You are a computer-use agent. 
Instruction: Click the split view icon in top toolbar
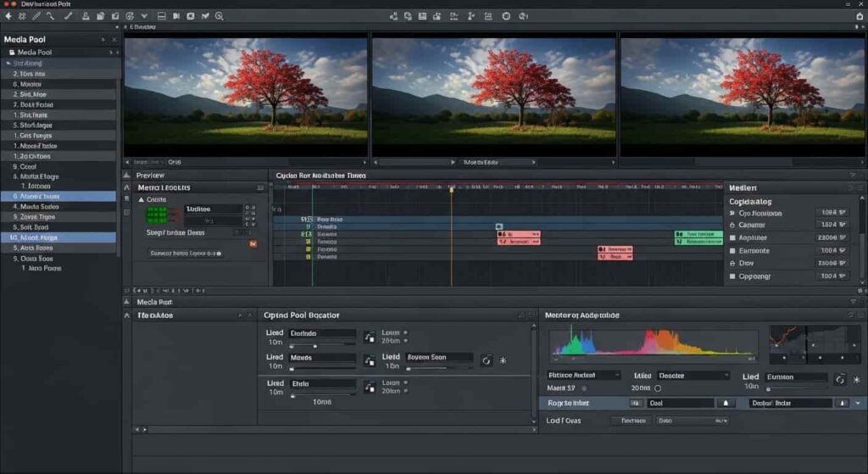(x=162, y=16)
